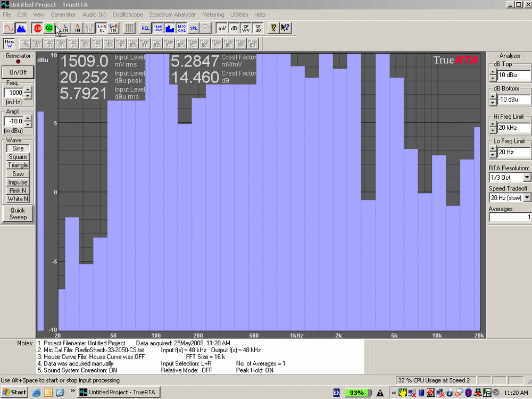Select Pink N noise waveform
532x399 pixels.
click(x=18, y=190)
